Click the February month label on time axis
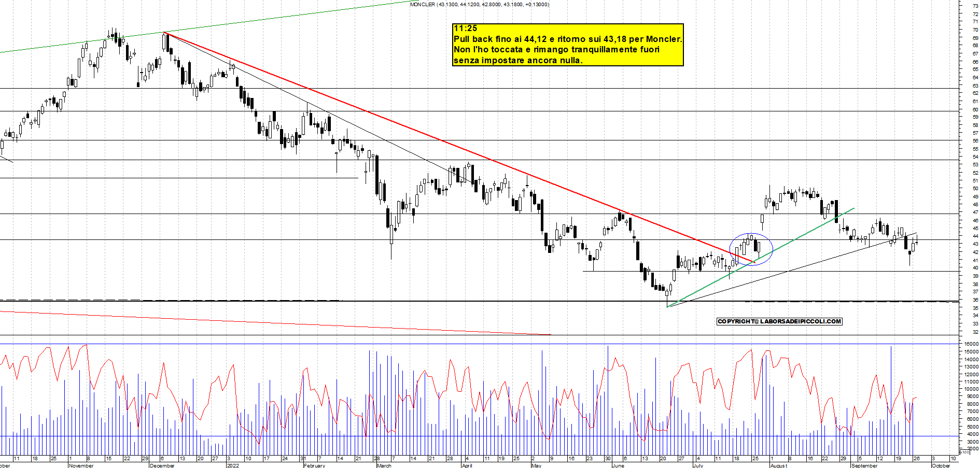 pos(314,465)
